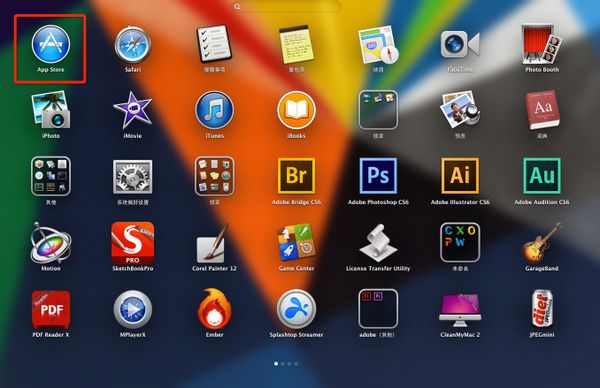Open the Reminders checklist app

click(214, 44)
